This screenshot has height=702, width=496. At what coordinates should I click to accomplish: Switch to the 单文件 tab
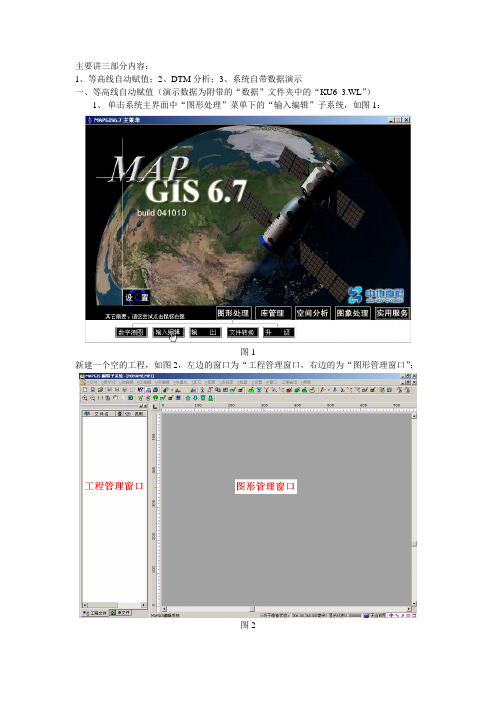click(x=120, y=612)
